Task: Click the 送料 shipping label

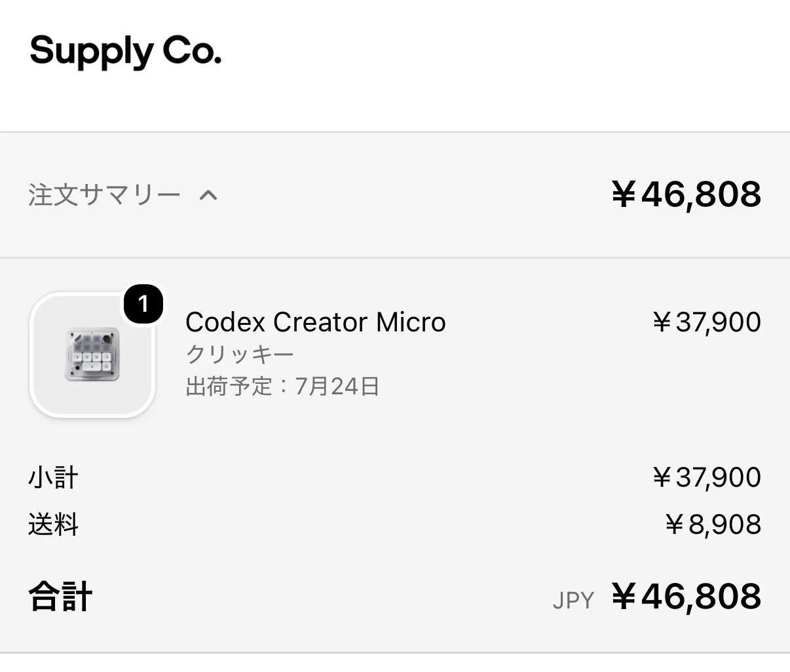Action: (53, 525)
